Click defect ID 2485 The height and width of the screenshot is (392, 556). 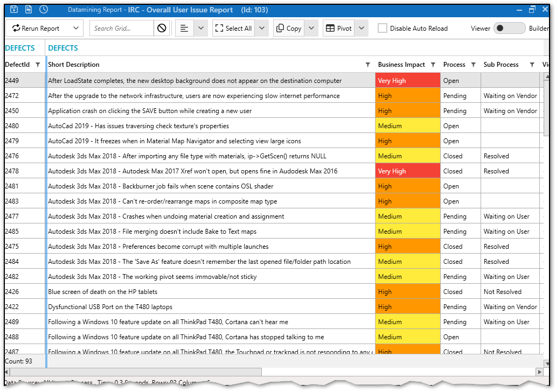(x=12, y=231)
